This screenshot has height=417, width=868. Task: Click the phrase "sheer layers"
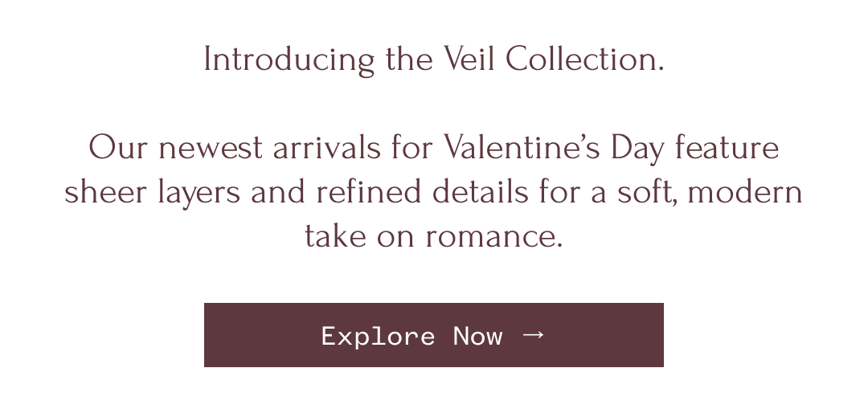click(152, 192)
